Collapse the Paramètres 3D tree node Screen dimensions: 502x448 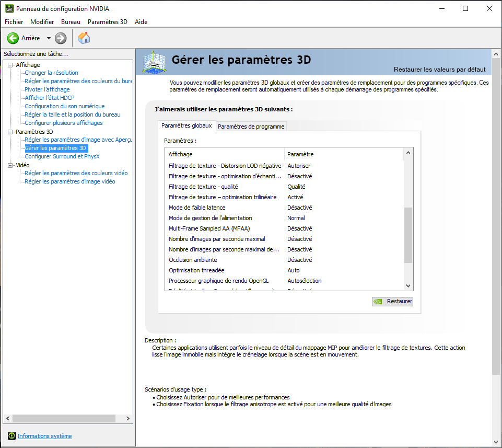tap(10, 132)
